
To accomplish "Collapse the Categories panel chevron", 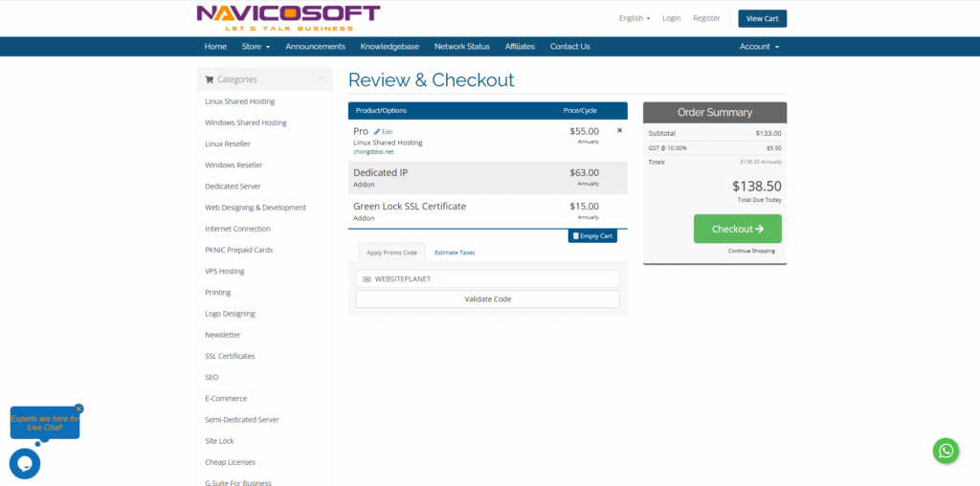I will click(322, 78).
